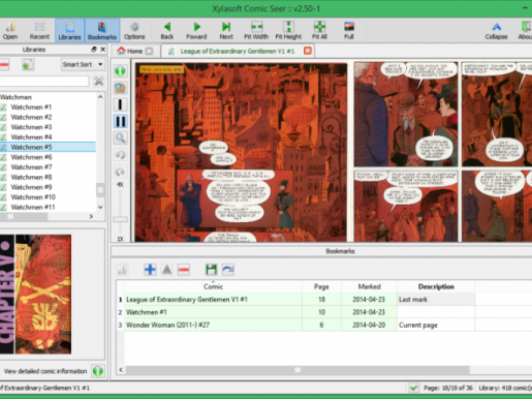Viewport: 532px width, 399px height.
Task: Select single-page view mode icon
Action: pos(120,105)
